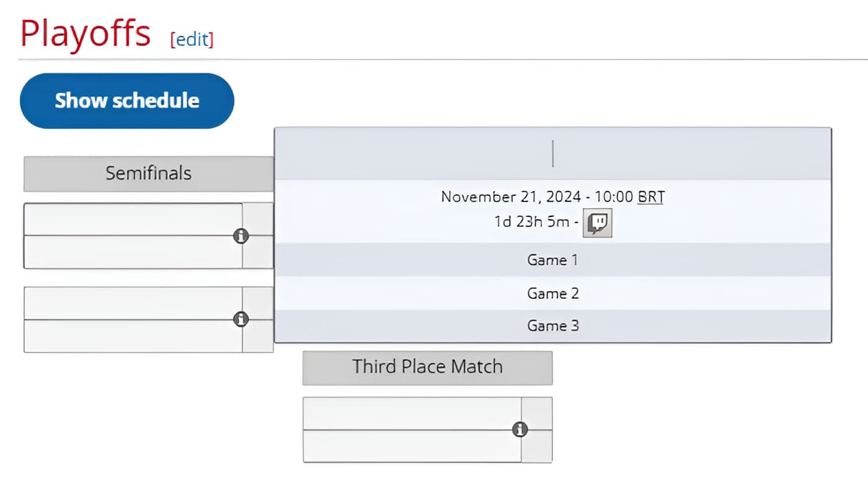Screen dimensions: 868x481
Task: Expand the Semifinals section header
Action: point(148,174)
